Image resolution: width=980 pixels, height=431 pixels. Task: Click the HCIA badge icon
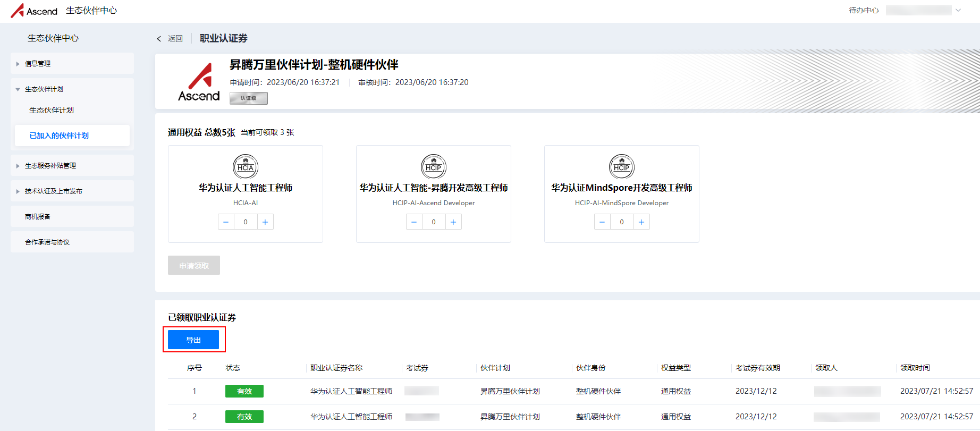coord(246,167)
